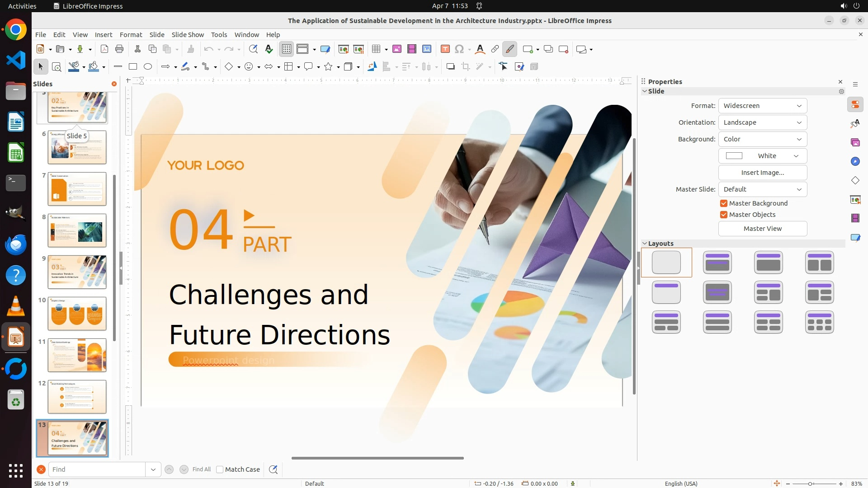Open the Format dropdown showing Widescreen
Image resolution: width=868 pixels, height=488 pixels.
[762, 106]
